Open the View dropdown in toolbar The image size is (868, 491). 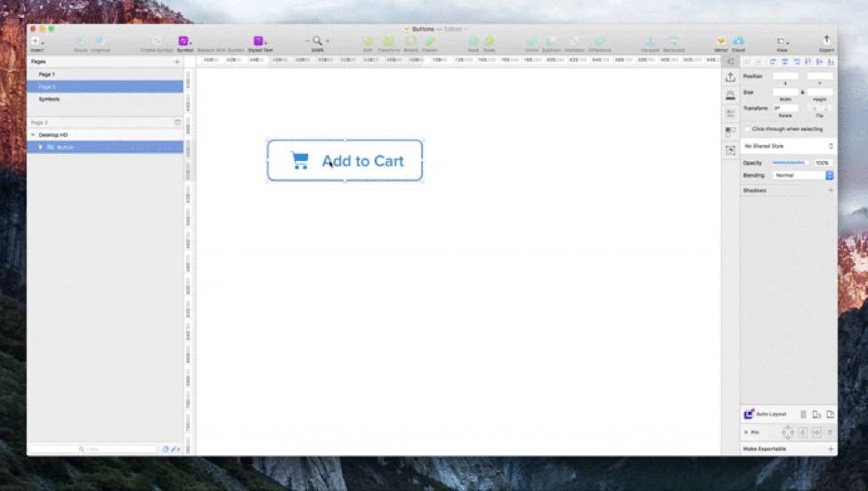coord(783,42)
